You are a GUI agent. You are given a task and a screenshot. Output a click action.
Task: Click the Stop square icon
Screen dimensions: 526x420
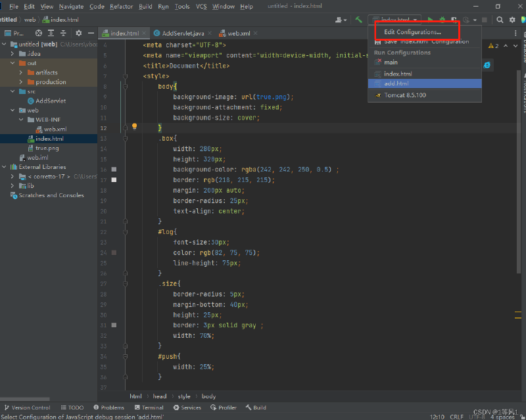(485, 20)
